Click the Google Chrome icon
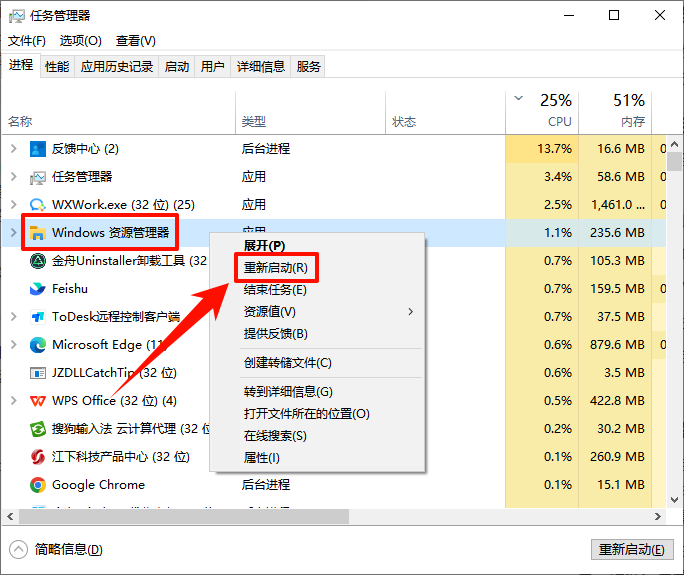 tap(38, 485)
